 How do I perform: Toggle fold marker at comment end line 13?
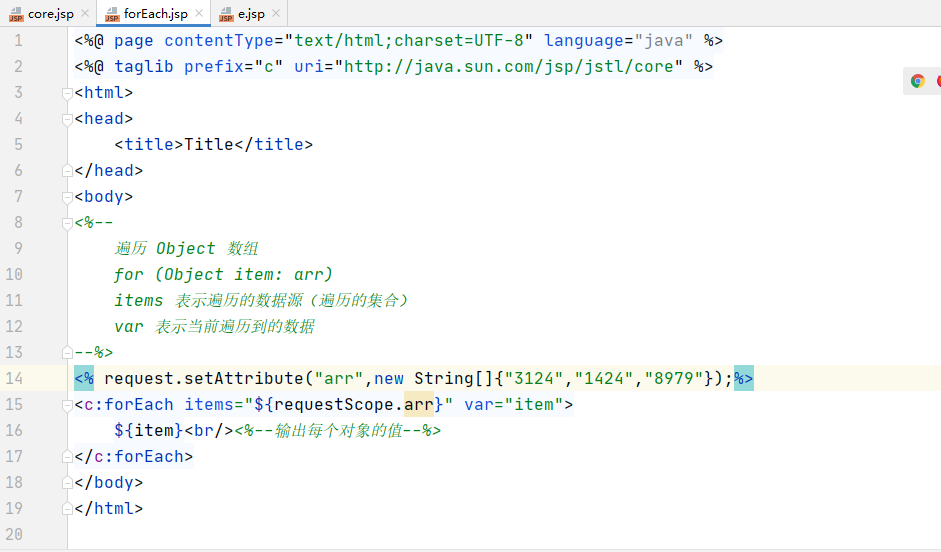67,353
